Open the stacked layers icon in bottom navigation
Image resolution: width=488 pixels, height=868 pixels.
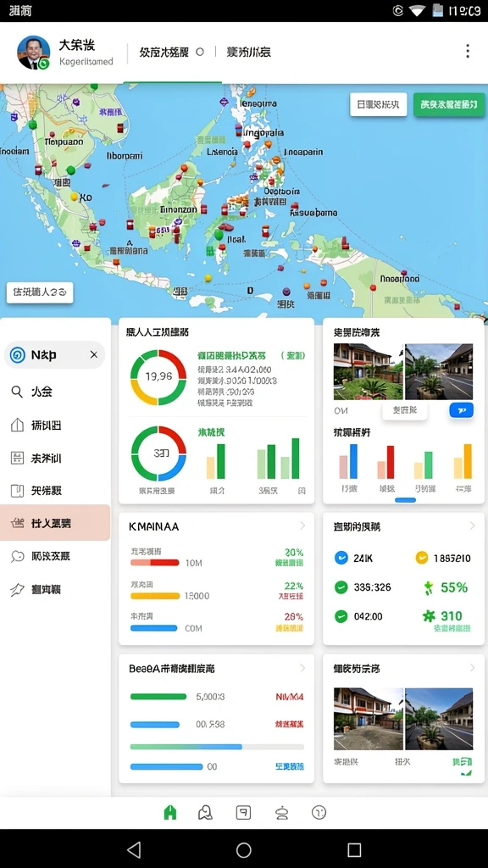(x=281, y=812)
